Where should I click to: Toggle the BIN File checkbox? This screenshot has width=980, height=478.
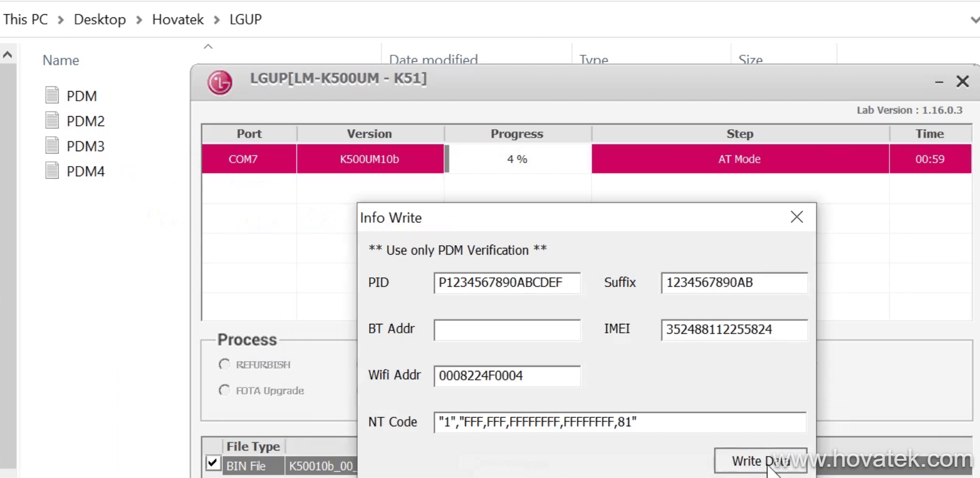[213, 463]
